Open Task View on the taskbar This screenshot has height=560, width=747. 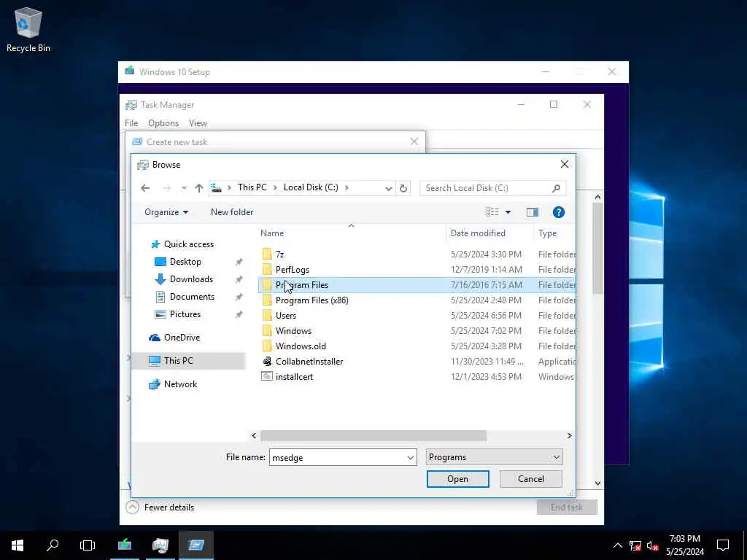tap(88, 545)
